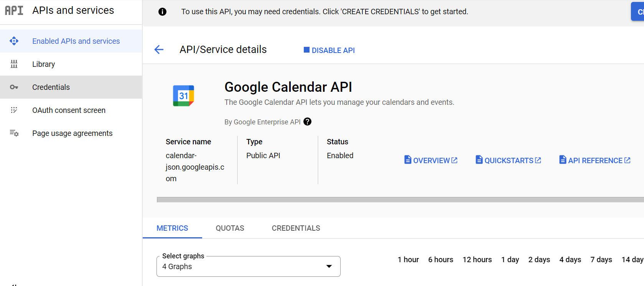Click the 'Public API' type value
644x286 pixels.
263,155
